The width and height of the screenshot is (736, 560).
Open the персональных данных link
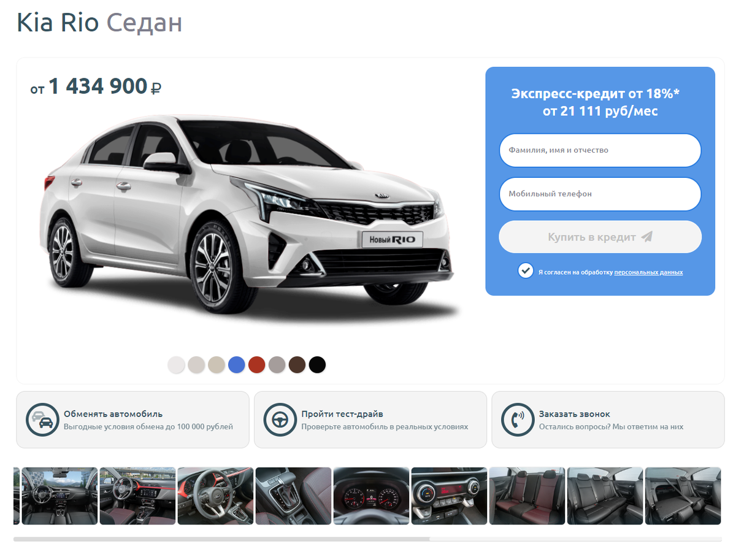[648, 272]
